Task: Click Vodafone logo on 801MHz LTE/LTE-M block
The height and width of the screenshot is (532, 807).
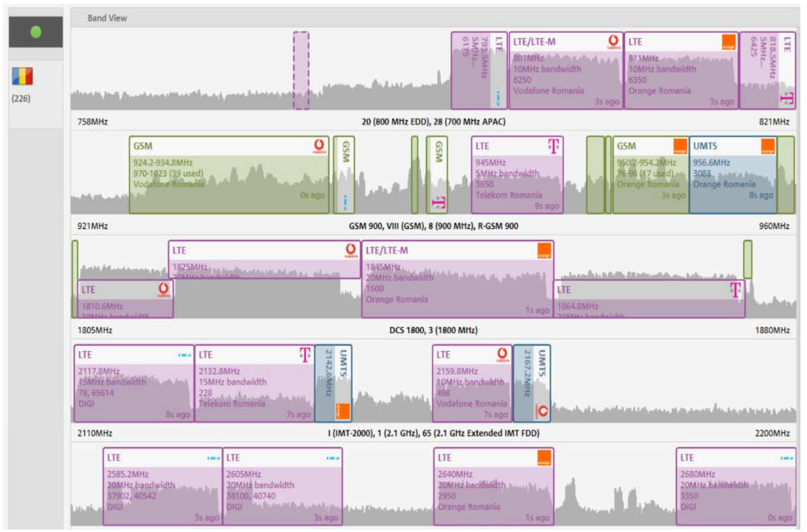Action: point(613,42)
